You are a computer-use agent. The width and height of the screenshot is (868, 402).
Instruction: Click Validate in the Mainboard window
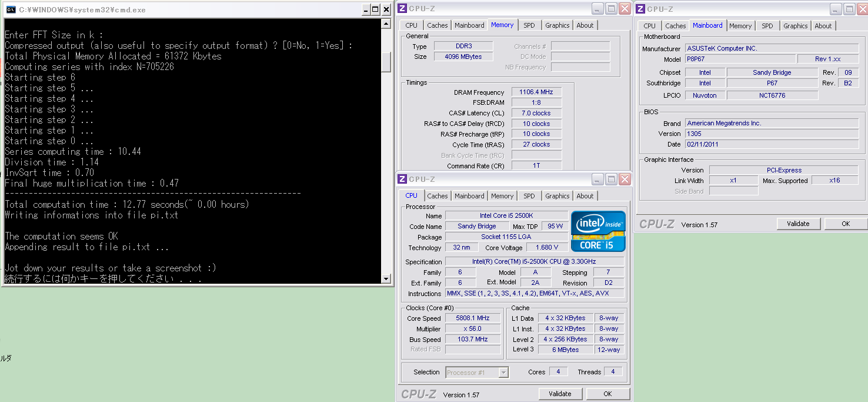coord(798,224)
